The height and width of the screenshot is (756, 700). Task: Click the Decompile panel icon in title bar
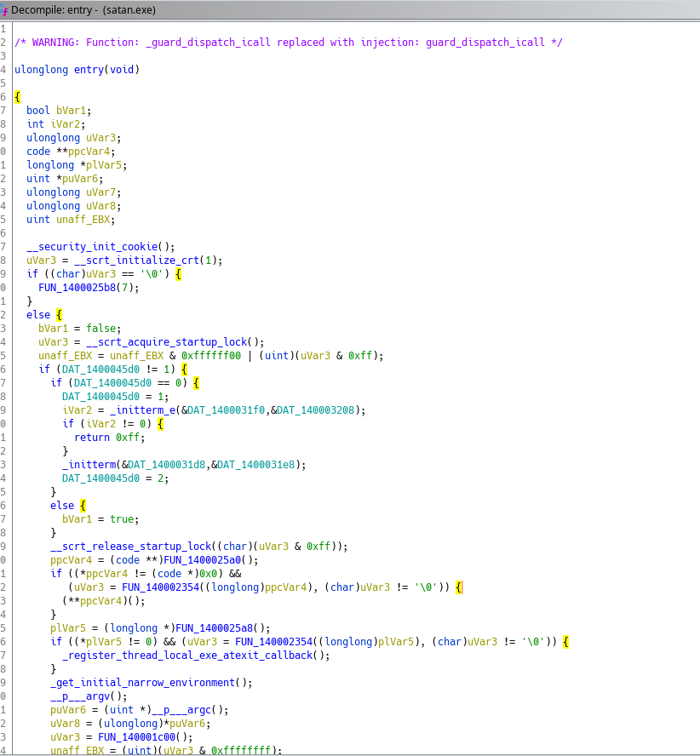coord(6,10)
